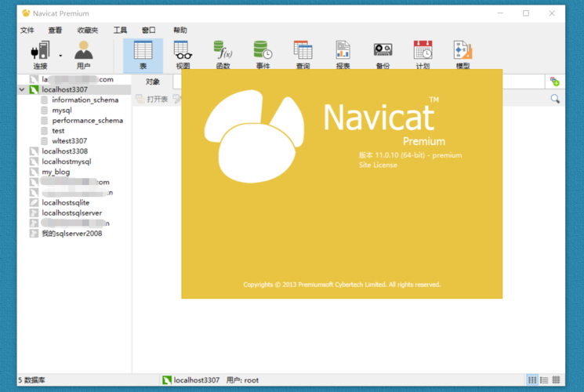Select the localhostsqlite connection
Viewport: 584px width, 392px height.
66,203
